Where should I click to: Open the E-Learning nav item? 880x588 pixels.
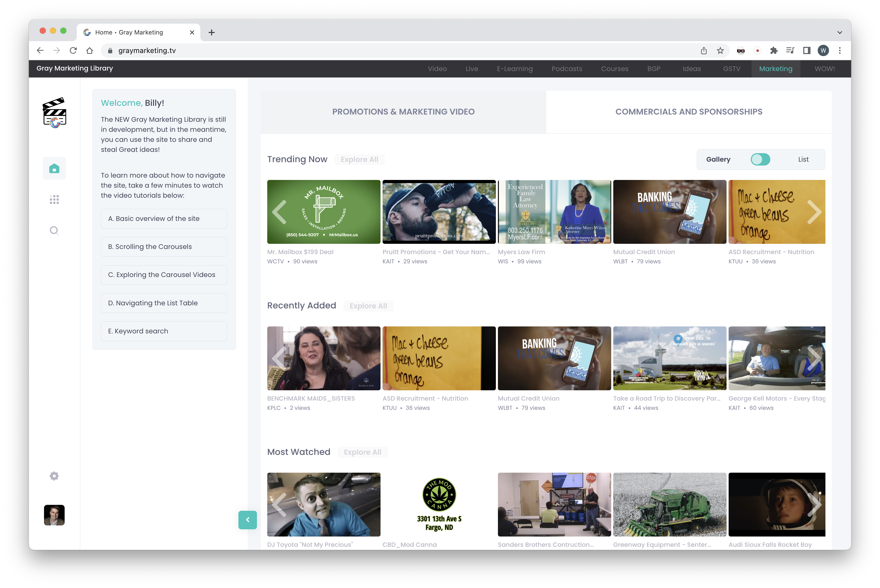coord(514,69)
